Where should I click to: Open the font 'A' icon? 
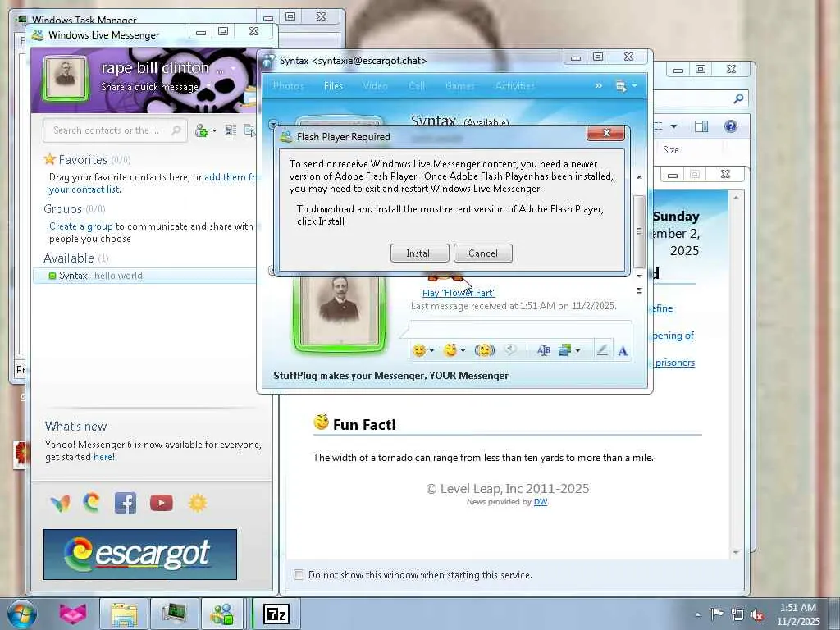click(623, 351)
